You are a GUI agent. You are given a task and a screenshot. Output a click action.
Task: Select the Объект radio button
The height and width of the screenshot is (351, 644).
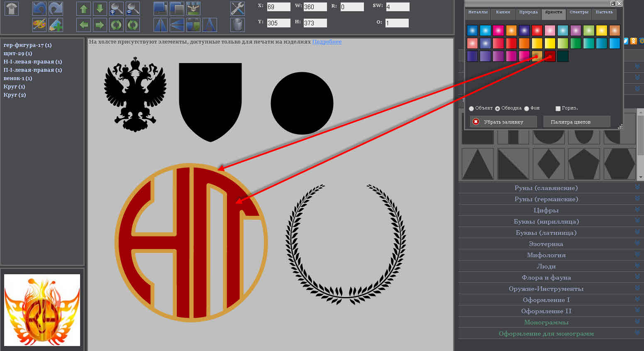pyautogui.click(x=471, y=108)
